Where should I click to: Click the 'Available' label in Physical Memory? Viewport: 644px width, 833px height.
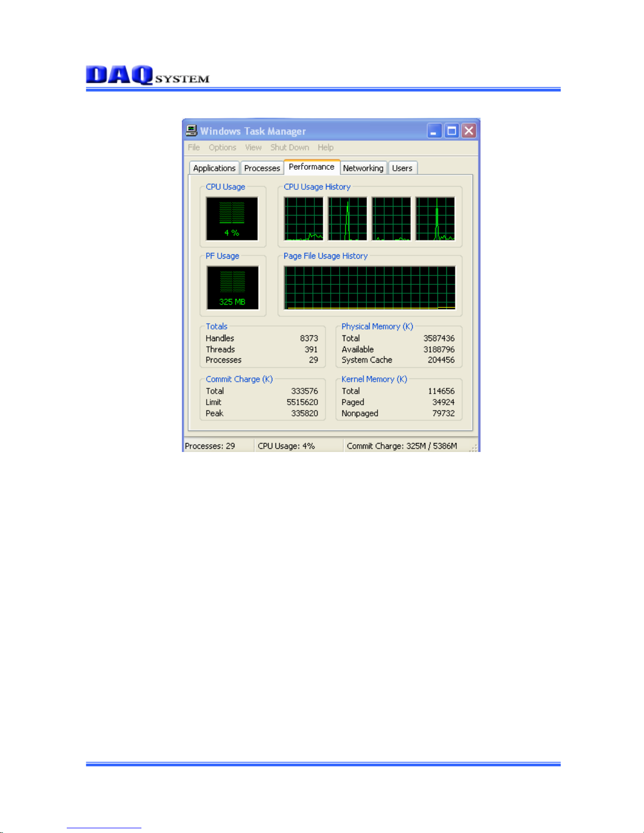click(x=357, y=349)
